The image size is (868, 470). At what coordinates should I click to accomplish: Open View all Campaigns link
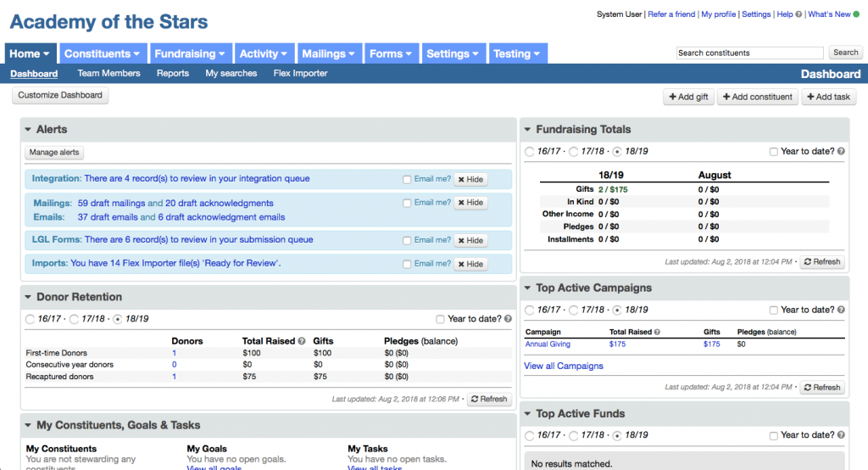click(x=564, y=366)
